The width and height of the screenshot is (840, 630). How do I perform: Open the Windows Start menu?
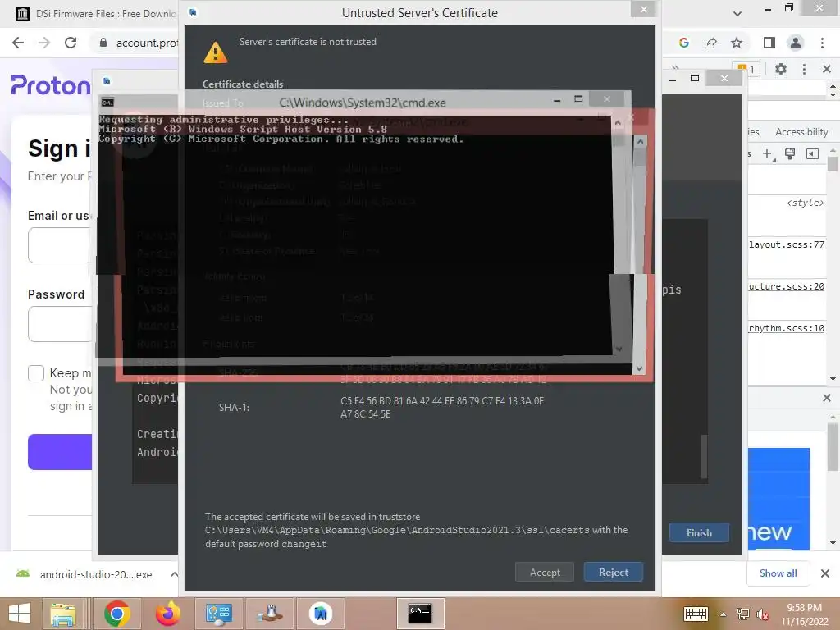point(20,614)
